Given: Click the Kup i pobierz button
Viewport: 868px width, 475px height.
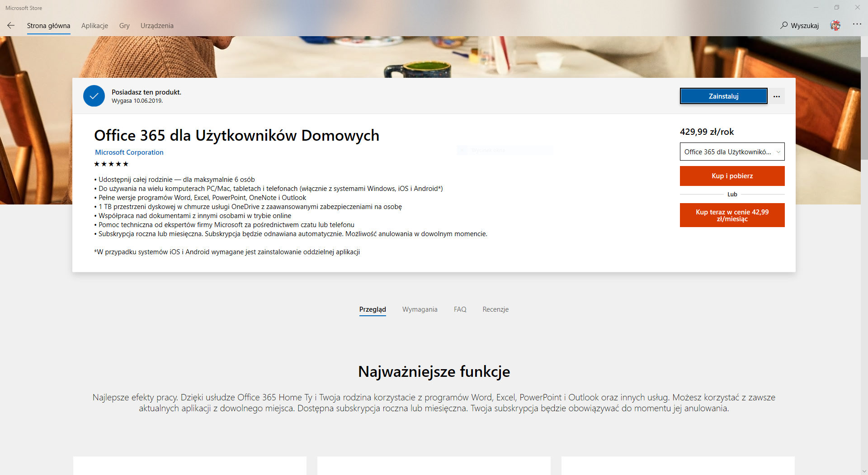Looking at the screenshot, I should tap(732, 176).
